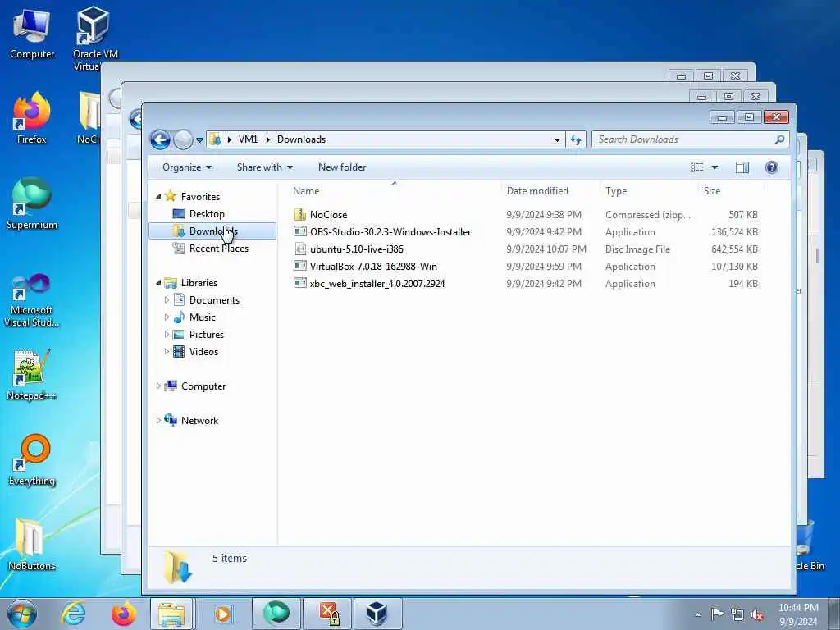Select Desktop under Favorites
The width and height of the screenshot is (840, 630).
pyautogui.click(x=207, y=214)
